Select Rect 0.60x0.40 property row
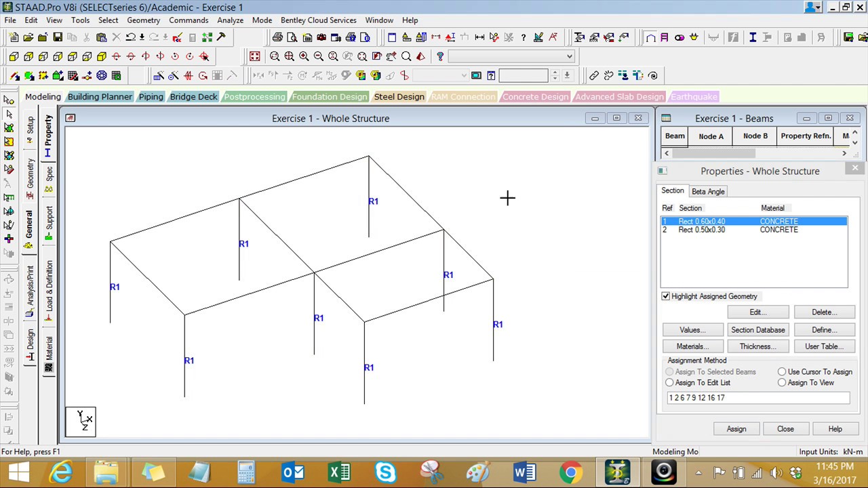868x488 pixels. [x=754, y=222]
